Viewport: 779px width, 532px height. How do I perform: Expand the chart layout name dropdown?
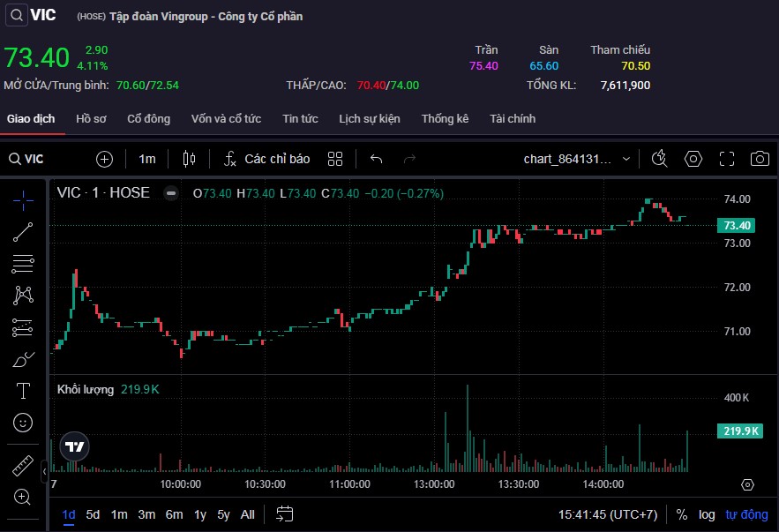[x=626, y=159]
